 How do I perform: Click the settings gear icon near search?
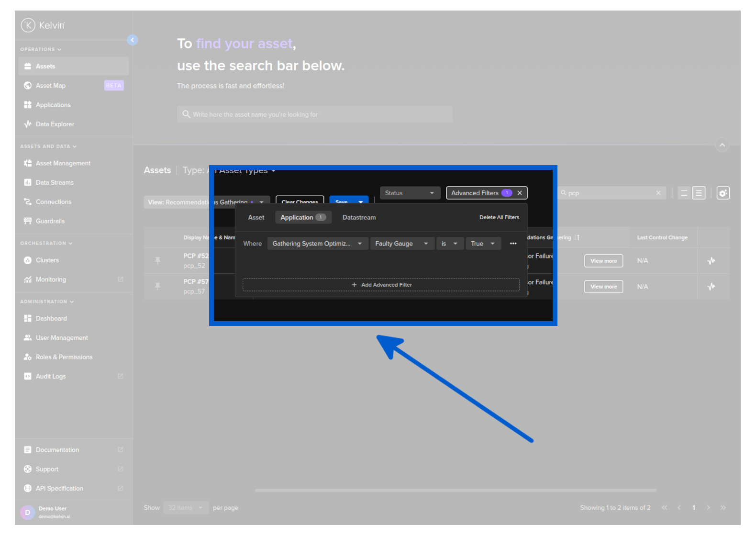[723, 193]
